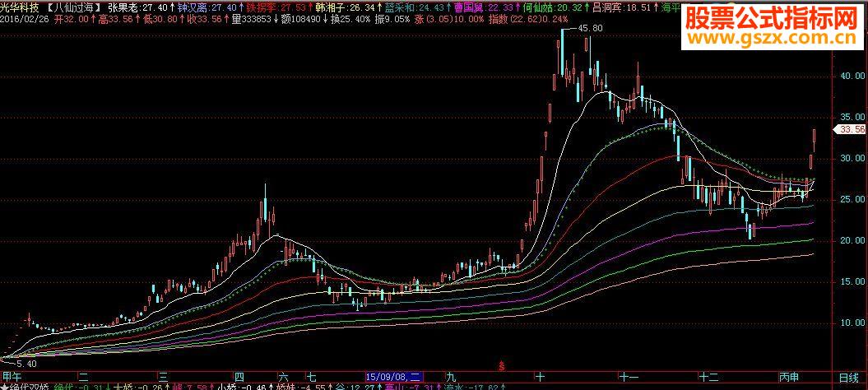868x390 pixels.
Task: Click the highlighted date 15/09/08,二
Action: click(394, 378)
